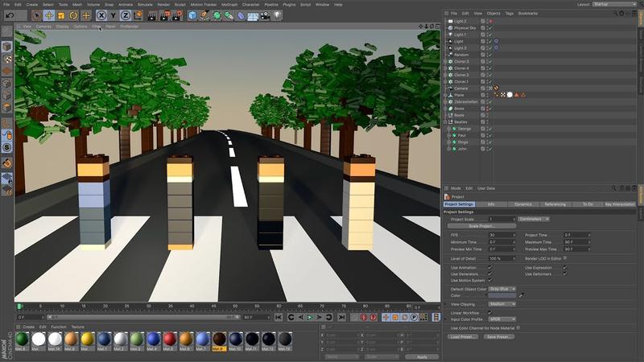Click the Scale Project button
This screenshot has width=644, height=362.
[x=479, y=225]
